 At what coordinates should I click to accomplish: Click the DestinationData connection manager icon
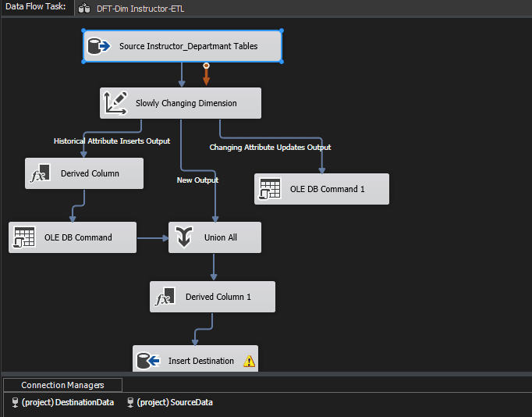(x=15, y=402)
